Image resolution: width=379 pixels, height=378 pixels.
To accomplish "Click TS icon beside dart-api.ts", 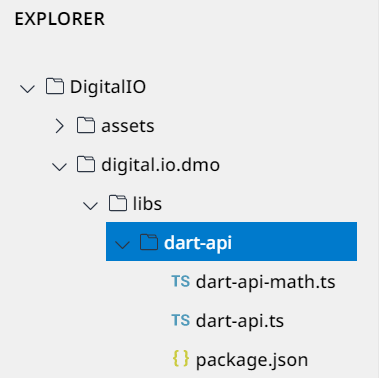I will pos(181,320).
